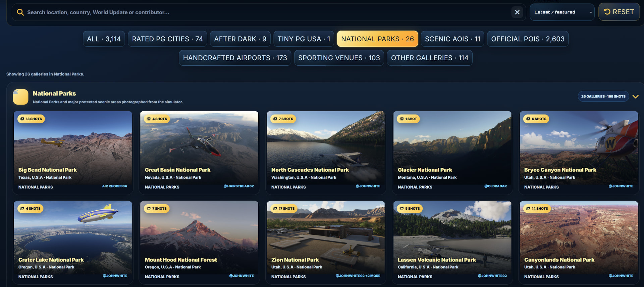Open the Bryce Canyon National Park gallery

click(x=579, y=153)
